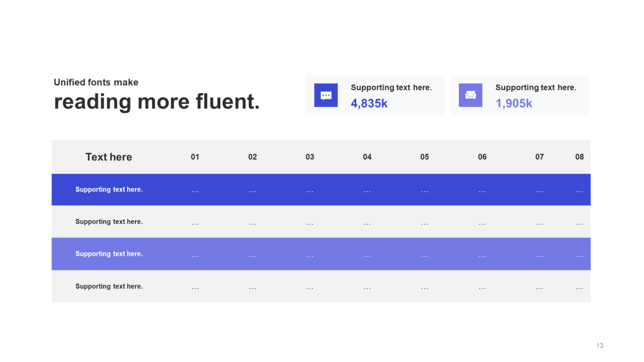The width and height of the screenshot is (644, 362).
Task: Click 'Supporting text here.' beside sofa icon
Action: click(x=536, y=87)
